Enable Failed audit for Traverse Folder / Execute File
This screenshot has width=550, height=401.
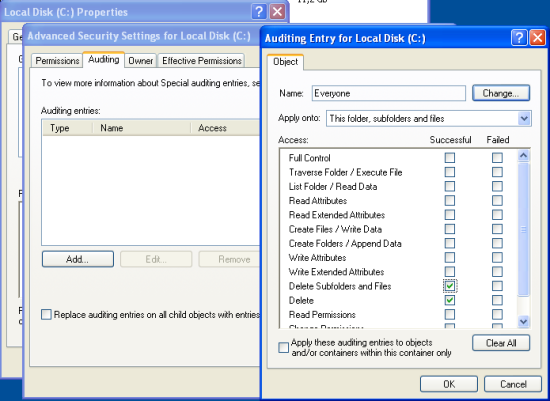[x=497, y=172]
